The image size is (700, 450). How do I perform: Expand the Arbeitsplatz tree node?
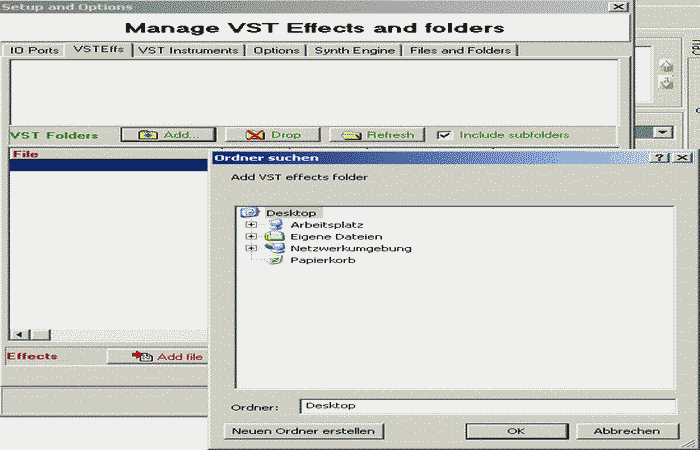pyautogui.click(x=250, y=225)
